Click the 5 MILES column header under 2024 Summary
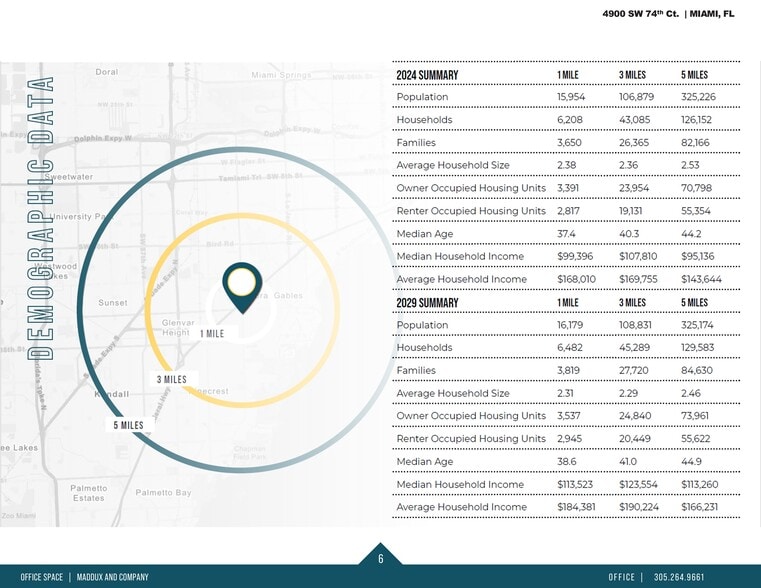The width and height of the screenshot is (761, 588). [694, 76]
